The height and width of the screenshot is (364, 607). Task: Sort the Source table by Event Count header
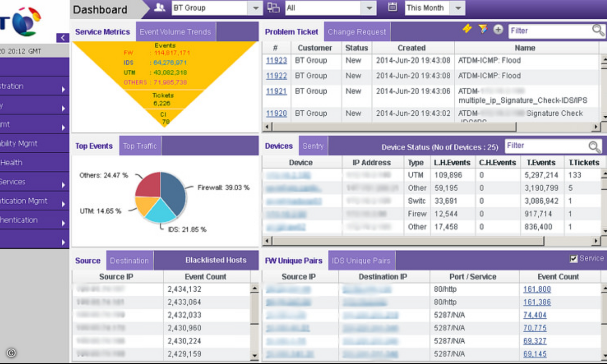click(x=206, y=277)
